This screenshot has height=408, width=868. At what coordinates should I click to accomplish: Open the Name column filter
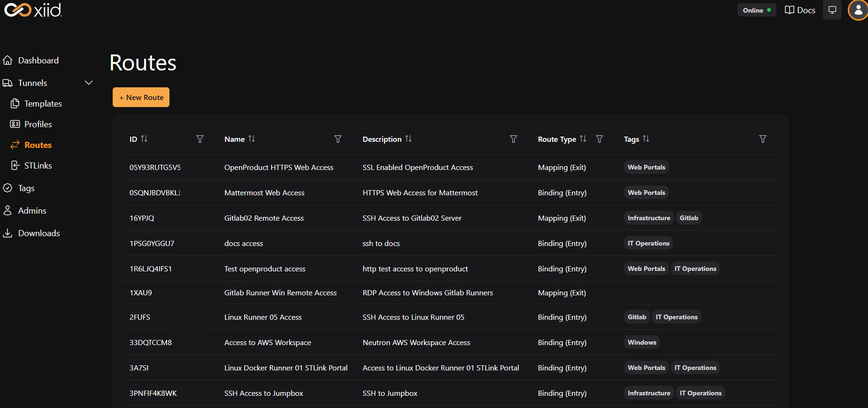(x=338, y=139)
